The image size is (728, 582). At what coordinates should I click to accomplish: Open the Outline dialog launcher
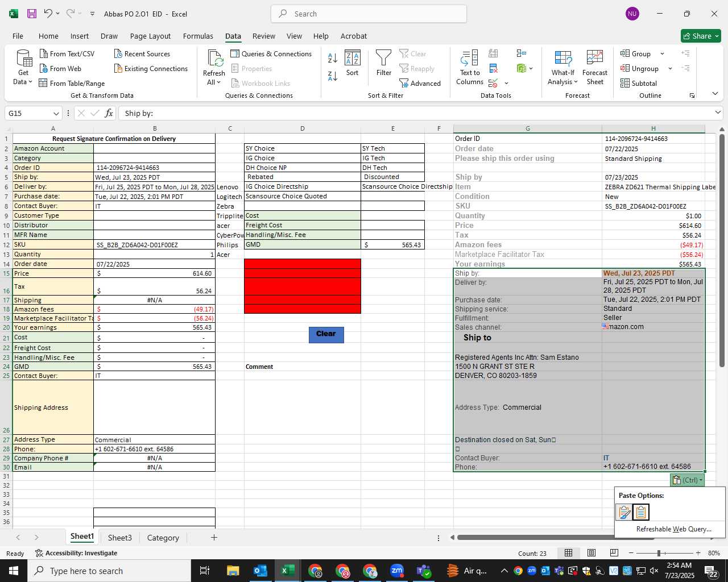[692, 95]
